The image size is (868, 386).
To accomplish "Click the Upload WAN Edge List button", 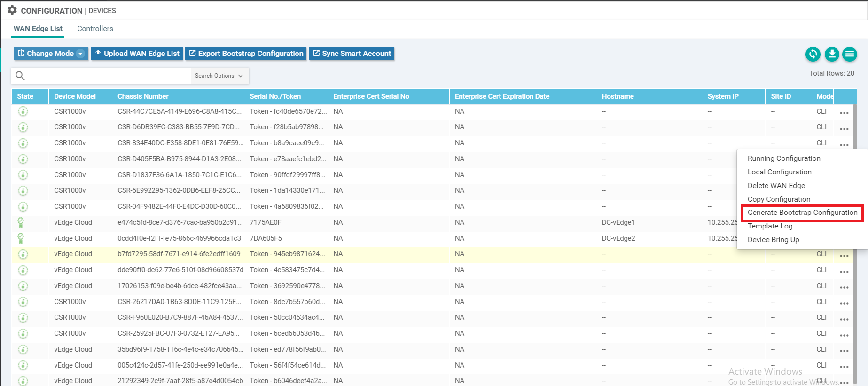I will pyautogui.click(x=137, y=54).
